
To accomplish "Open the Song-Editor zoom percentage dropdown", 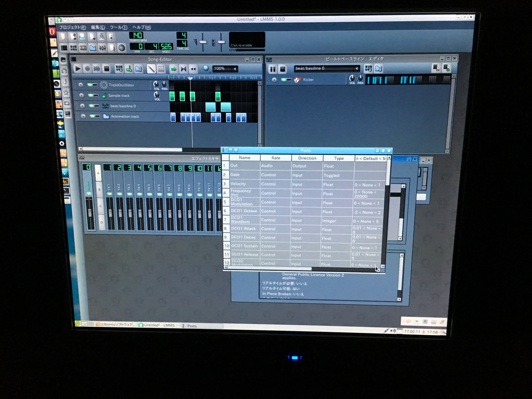I will 235,69.
